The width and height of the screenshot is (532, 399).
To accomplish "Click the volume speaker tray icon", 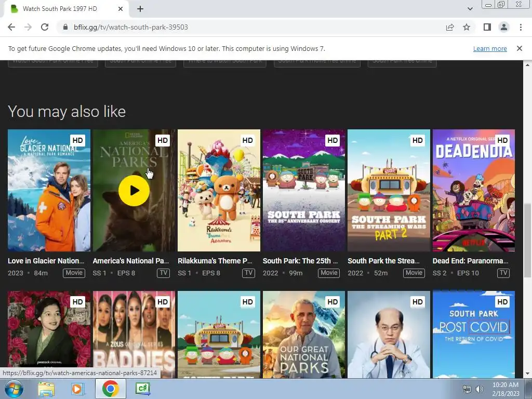I will (x=480, y=389).
